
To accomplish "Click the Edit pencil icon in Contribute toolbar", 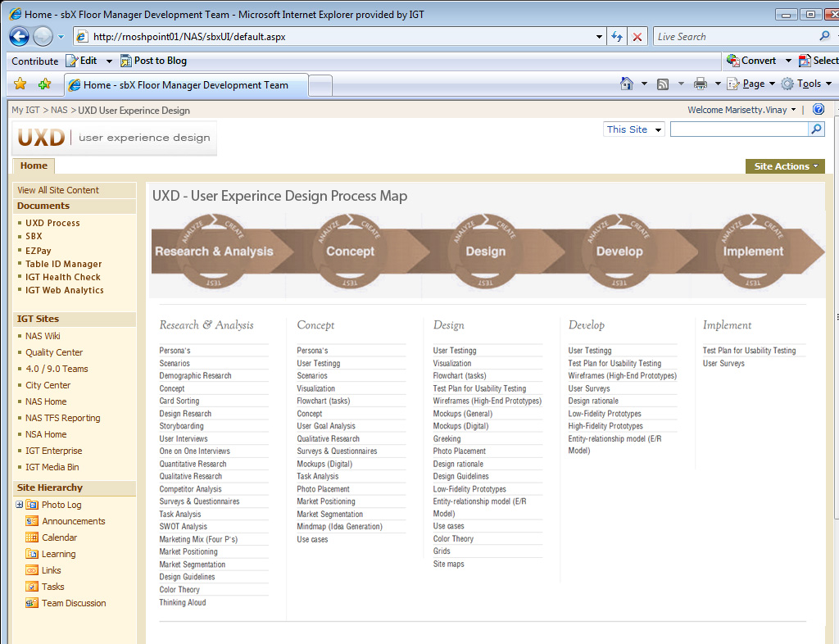I will 71,61.
